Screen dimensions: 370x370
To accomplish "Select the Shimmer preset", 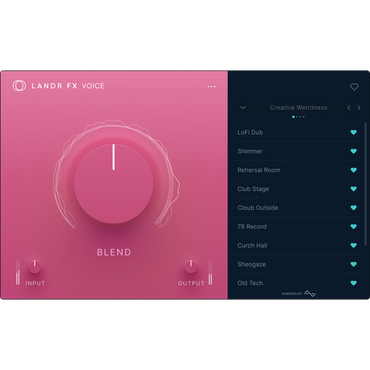I will coord(297,151).
